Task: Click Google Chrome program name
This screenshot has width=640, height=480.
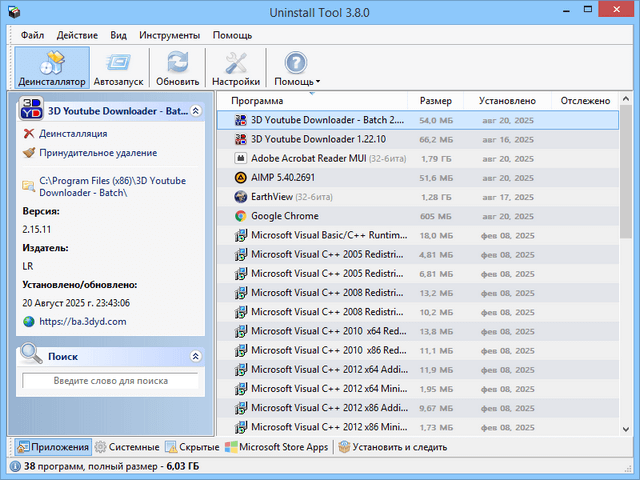Action: click(285, 216)
